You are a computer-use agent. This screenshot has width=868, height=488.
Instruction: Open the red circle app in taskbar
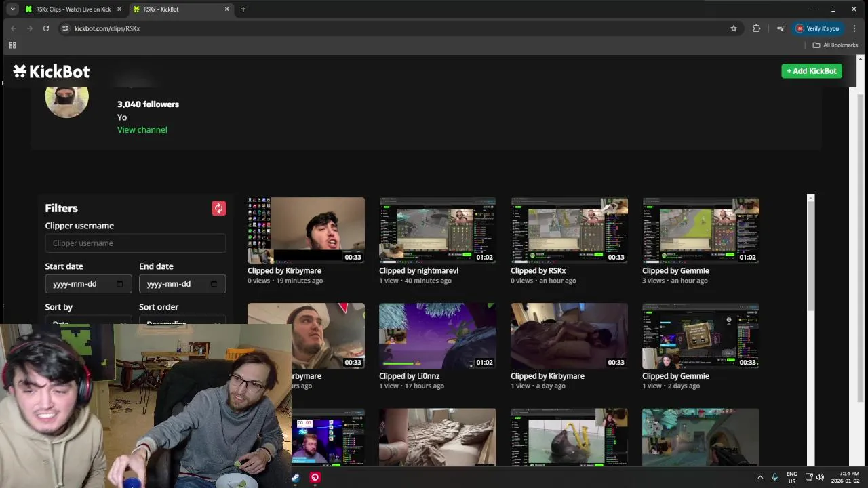coord(315,477)
